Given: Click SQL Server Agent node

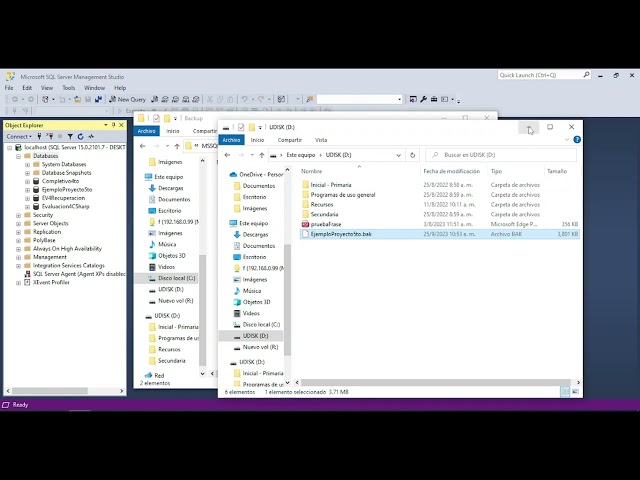Looking at the screenshot, I should 79,274.
